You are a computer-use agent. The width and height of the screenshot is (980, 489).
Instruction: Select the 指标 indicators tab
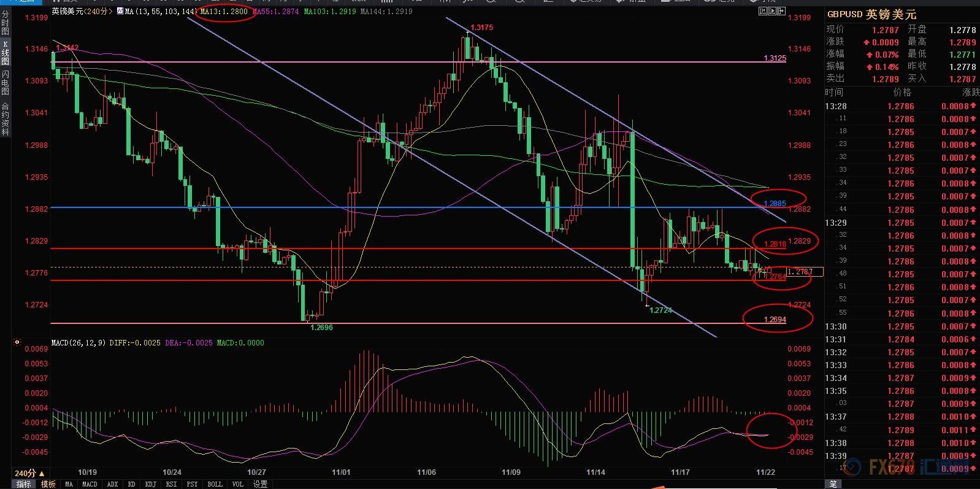coord(24,484)
